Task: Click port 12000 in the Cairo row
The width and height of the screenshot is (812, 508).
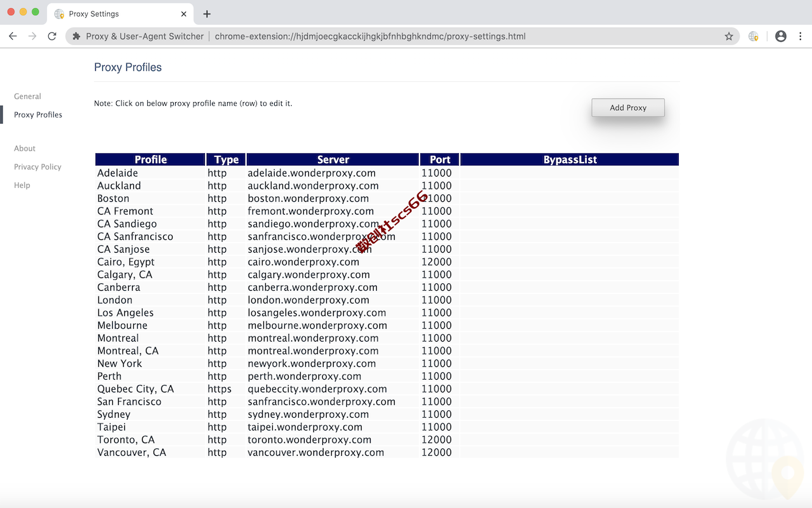Action: click(436, 262)
